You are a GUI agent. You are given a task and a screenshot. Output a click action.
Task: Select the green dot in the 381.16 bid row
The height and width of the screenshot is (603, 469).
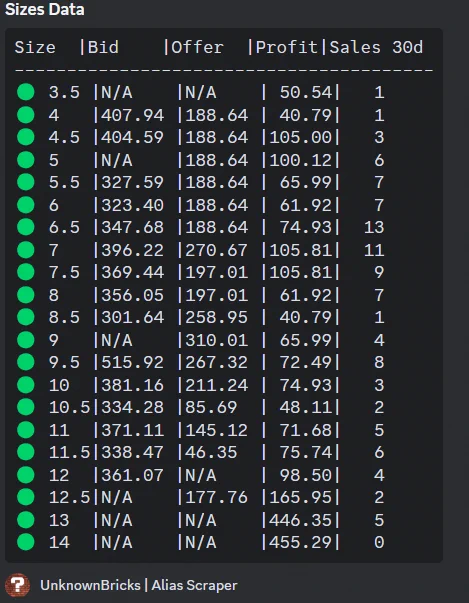point(26,385)
